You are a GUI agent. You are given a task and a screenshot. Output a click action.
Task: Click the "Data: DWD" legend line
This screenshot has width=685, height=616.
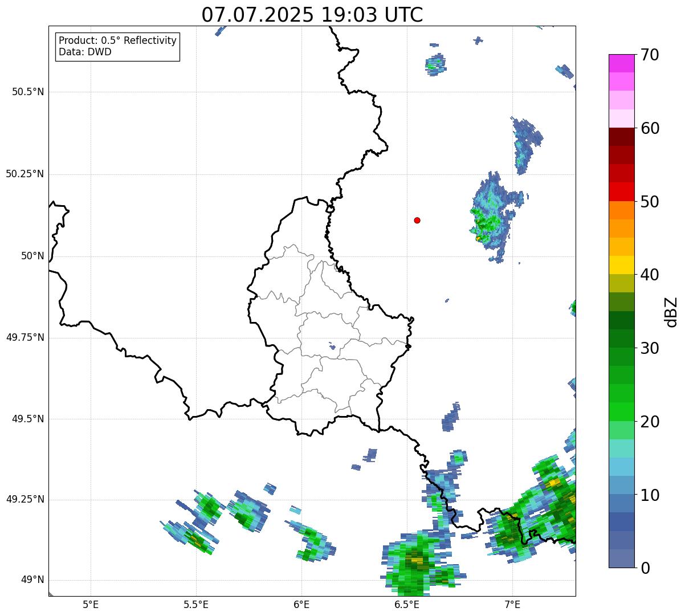tap(85, 52)
